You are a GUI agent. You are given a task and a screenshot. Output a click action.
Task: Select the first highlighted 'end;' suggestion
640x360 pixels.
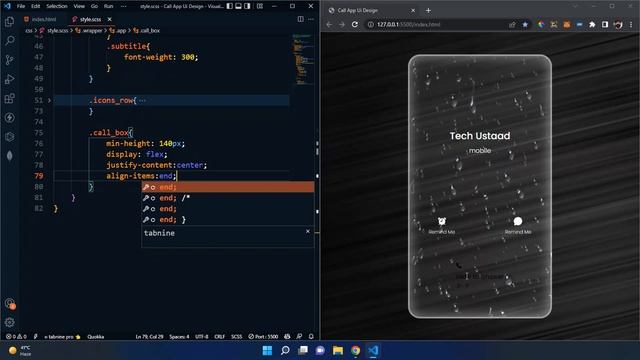click(228, 187)
